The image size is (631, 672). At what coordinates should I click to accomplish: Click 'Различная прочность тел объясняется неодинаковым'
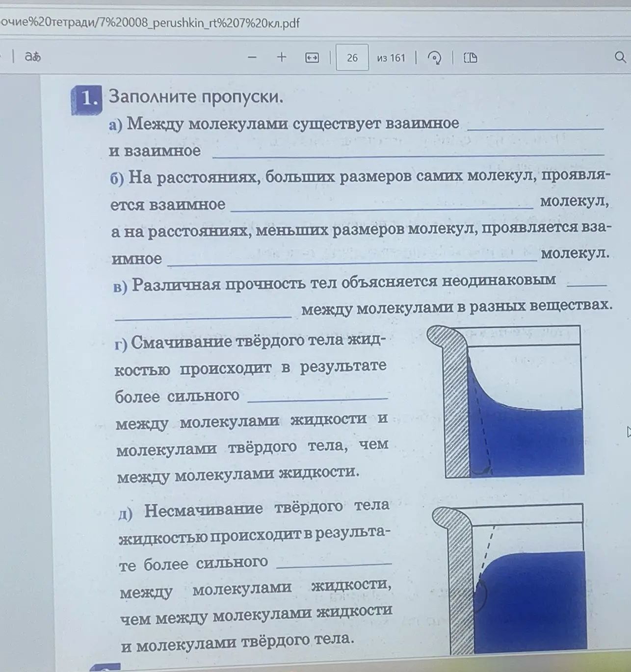pos(344,283)
